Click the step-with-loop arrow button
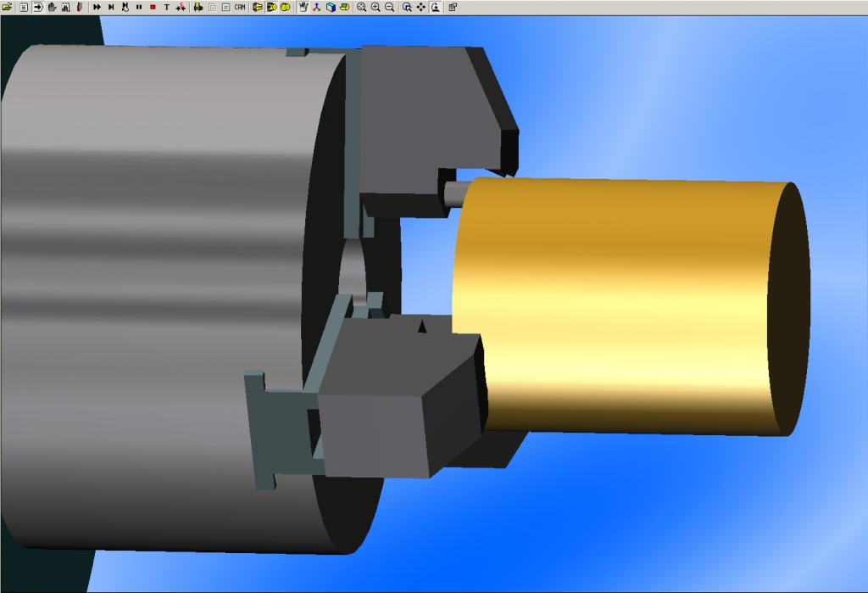Screen dimensions: 868x593 coord(125,7)
